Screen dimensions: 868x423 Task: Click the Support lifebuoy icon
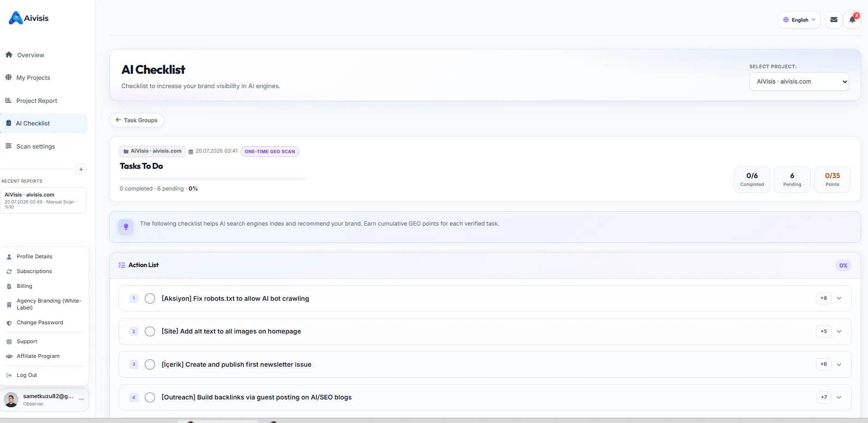[9, 342]
